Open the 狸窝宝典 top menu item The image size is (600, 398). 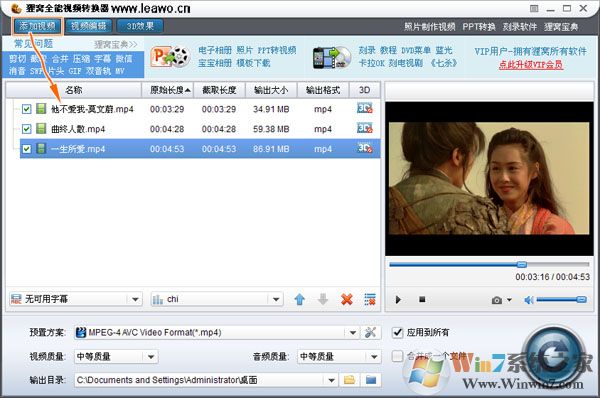coord(561,27)
